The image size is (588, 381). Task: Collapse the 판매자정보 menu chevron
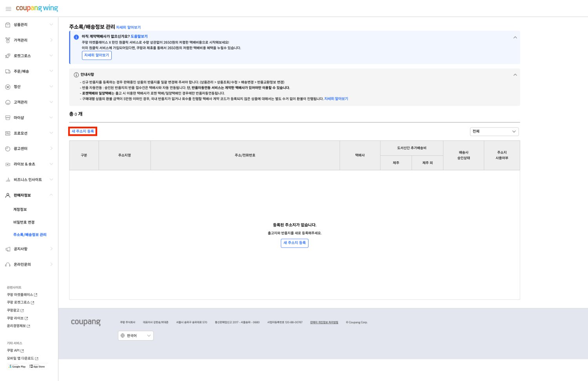coord(51,195)
